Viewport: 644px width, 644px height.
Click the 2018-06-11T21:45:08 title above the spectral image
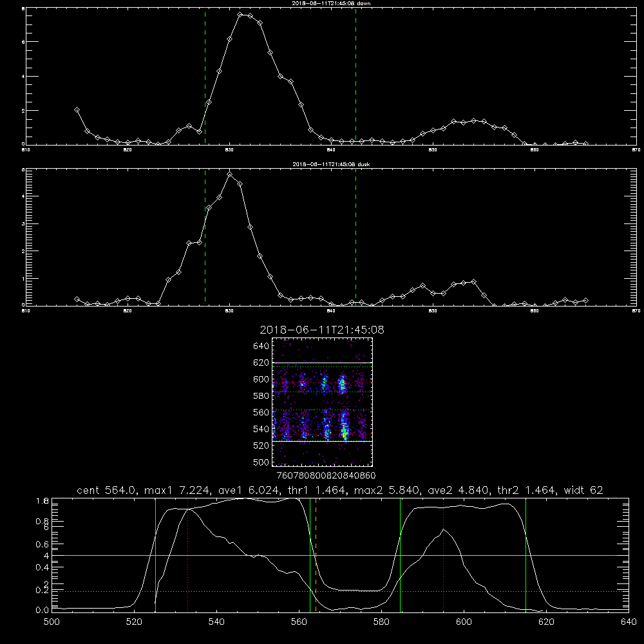(x=322, y=330)
